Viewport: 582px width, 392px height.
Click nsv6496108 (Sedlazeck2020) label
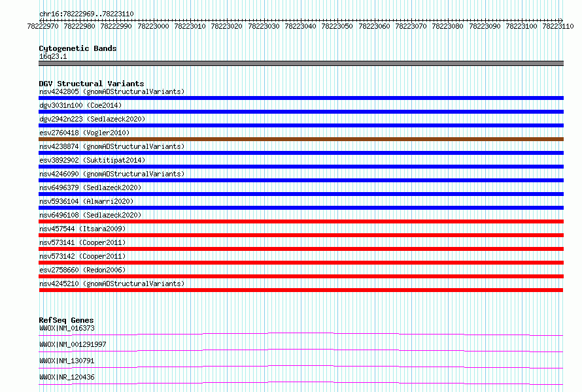pyautogui.click(x=90, y=215)
